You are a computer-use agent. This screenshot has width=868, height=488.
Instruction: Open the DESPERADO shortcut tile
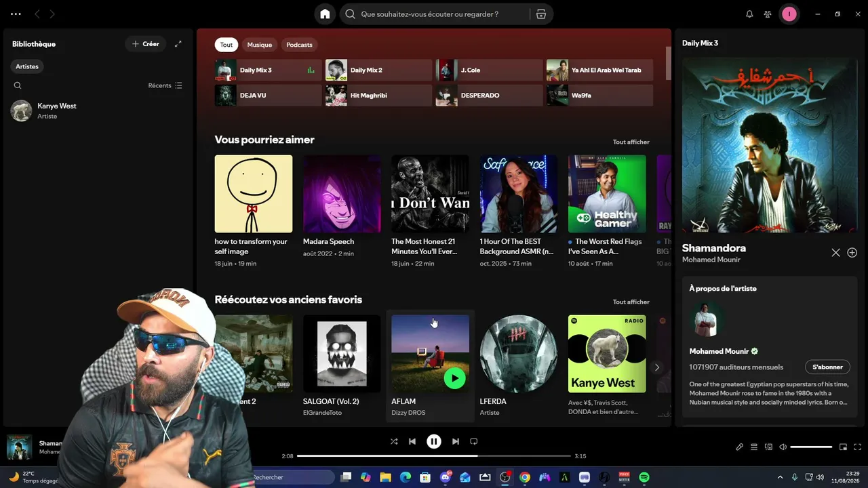click(x=489, y=96)
